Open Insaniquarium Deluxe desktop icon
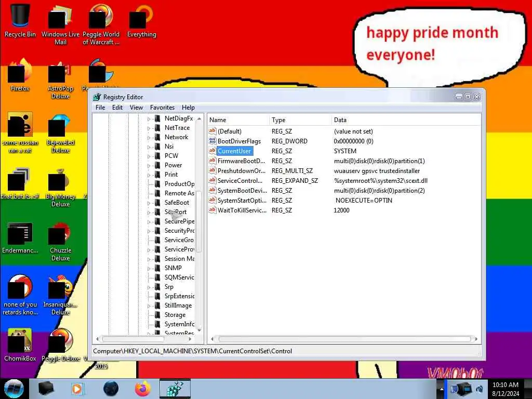Viewport: 532px width, 399px height. tap(60, 295)
